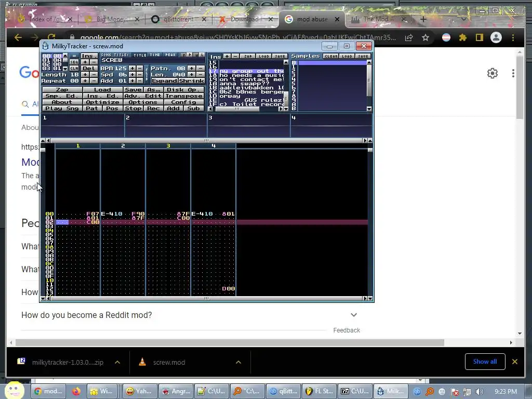Open new tab with plus button

[x=423, y=19]
